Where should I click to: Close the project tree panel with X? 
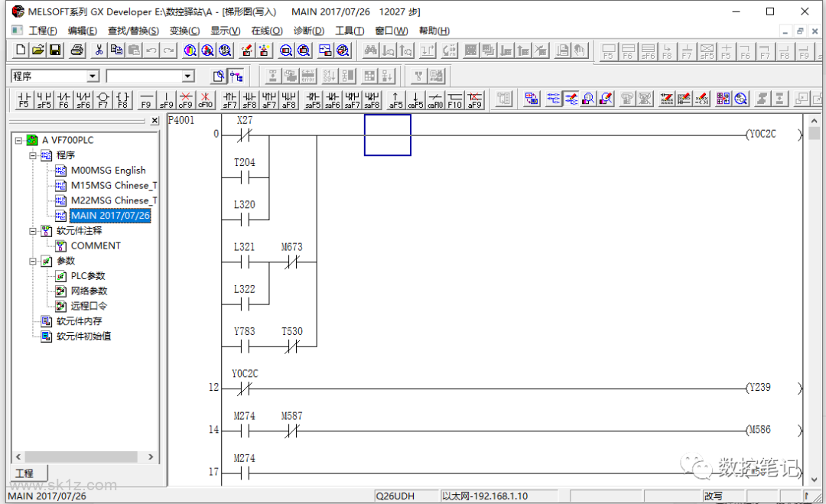pos(154,121)
